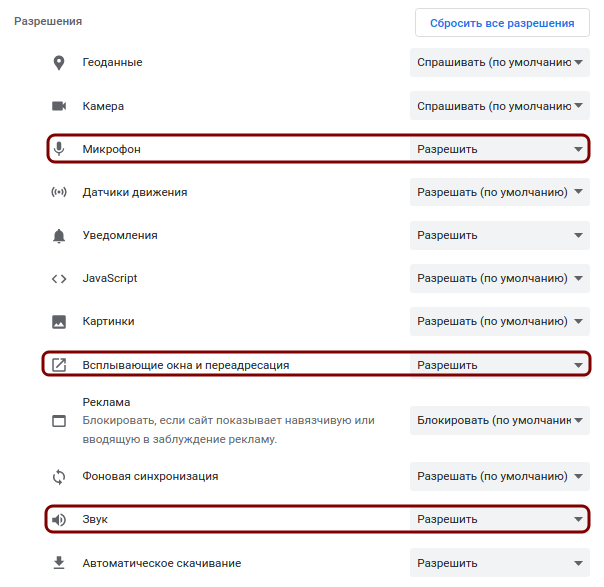Click the Sound speaker icon
The width and height of the screenshot is (604, 587).
click(x=59, y=520)
